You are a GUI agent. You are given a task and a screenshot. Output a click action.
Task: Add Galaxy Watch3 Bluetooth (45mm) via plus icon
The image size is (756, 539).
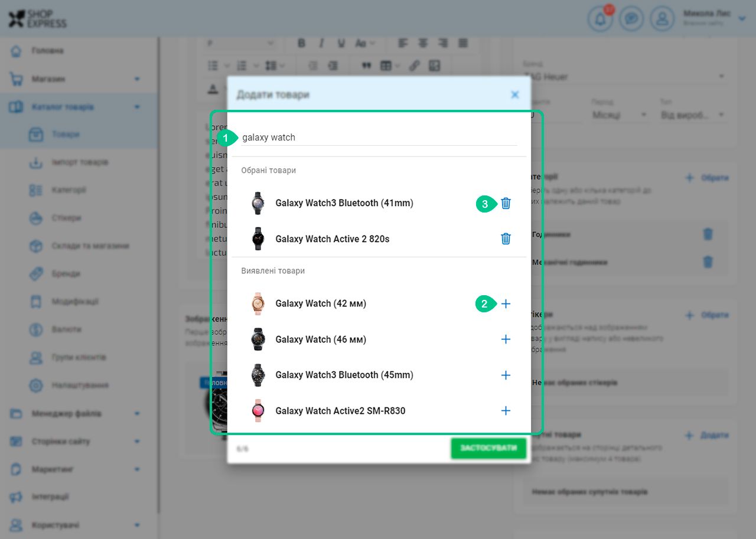[x=506, y=375]
